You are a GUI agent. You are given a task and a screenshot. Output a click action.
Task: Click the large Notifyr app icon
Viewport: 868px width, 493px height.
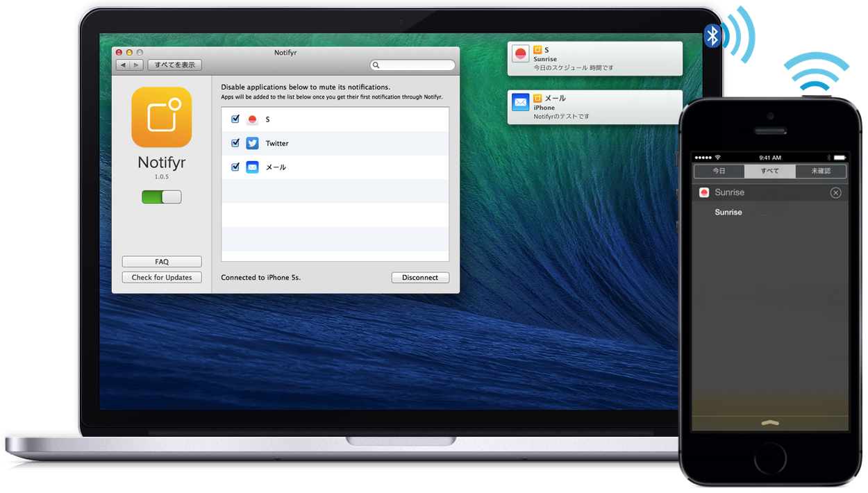[162, 117]
